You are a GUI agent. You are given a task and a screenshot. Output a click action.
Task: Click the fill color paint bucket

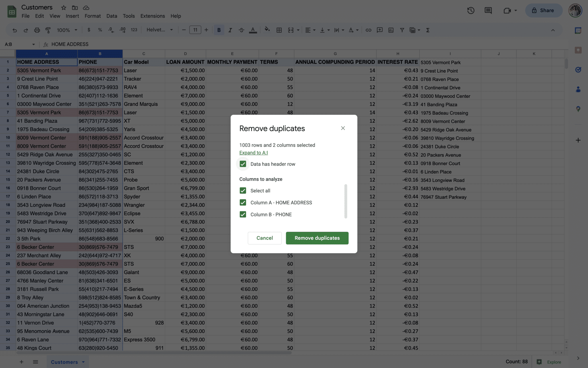tap(267, 30)
